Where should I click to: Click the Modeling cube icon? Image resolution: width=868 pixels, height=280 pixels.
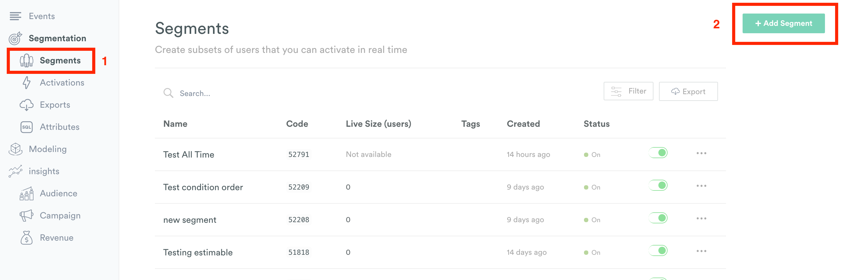tap(15, 149)
